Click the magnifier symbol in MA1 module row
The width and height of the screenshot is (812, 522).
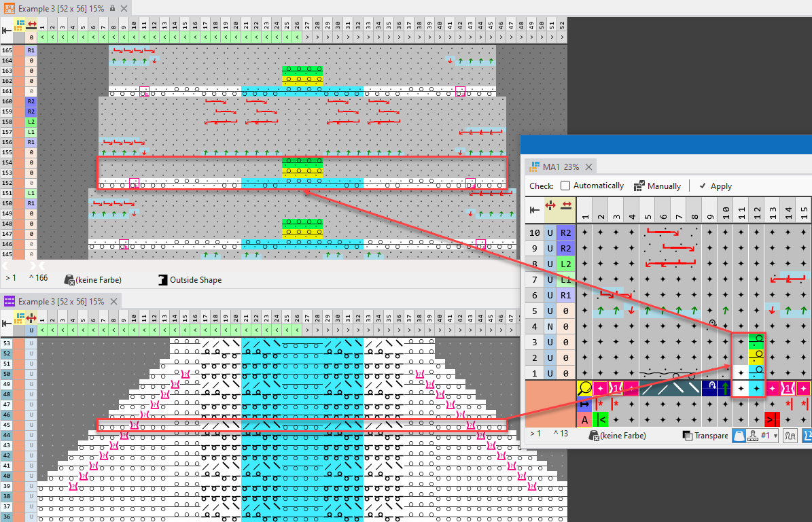pos(584,389)
